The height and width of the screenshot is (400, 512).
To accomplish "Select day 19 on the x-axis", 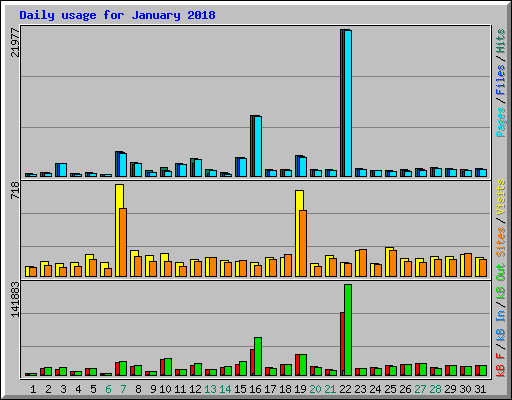I will point(300,389).
